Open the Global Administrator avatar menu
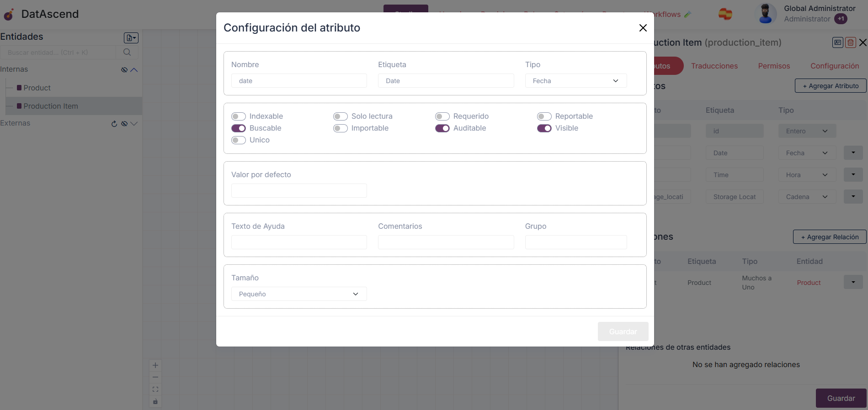Image resolution: width=868 pixels, height=410 pixels. [x=766, y=14]
